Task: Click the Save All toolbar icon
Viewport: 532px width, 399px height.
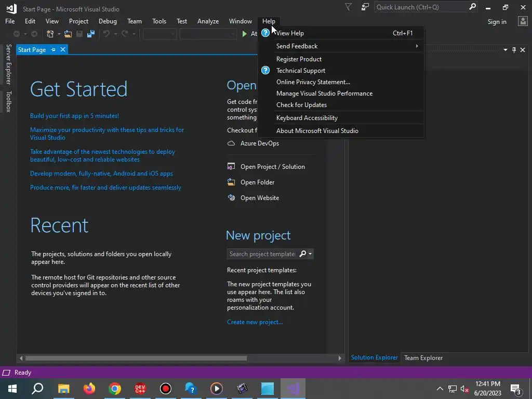Action: 90,34
